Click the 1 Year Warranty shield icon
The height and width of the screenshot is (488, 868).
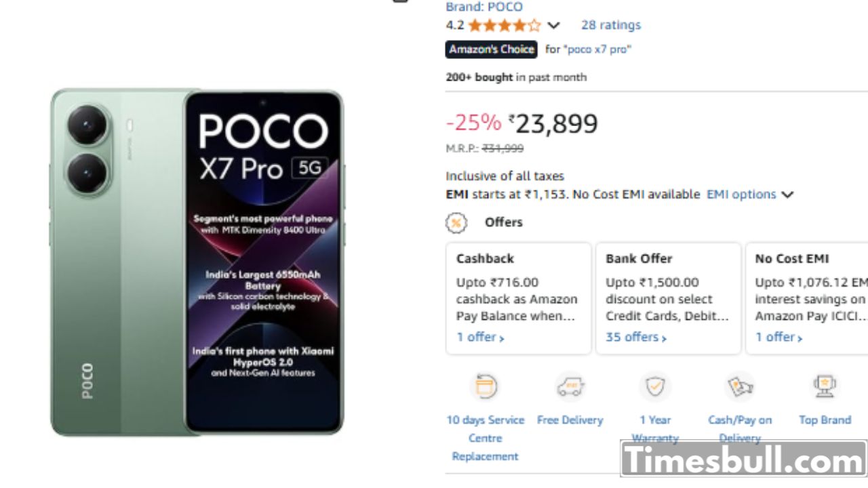(655, 387)
